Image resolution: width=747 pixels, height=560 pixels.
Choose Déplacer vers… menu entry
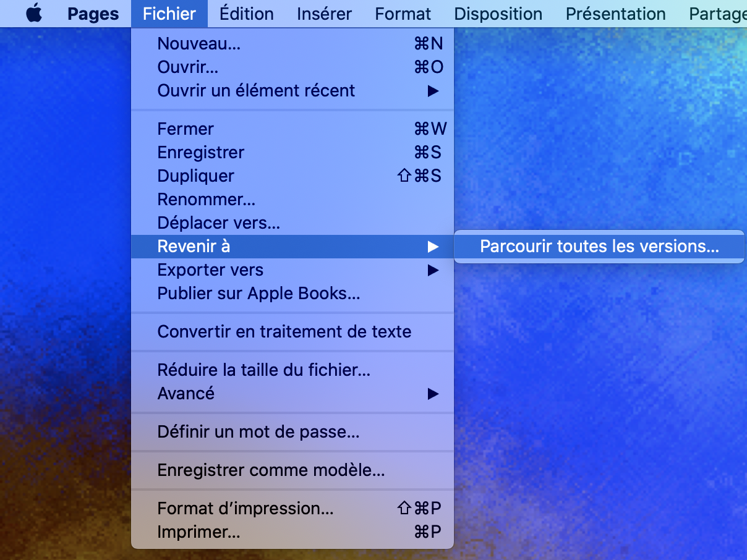(292, 223)
